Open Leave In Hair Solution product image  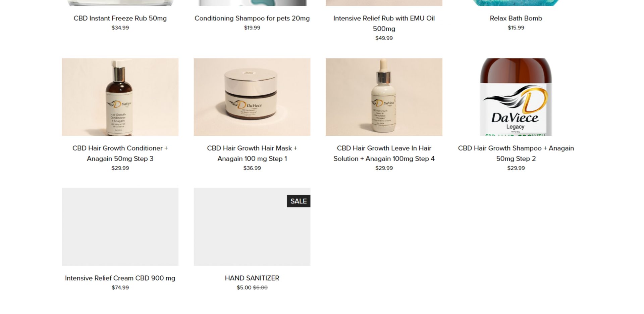coord(384,97)
